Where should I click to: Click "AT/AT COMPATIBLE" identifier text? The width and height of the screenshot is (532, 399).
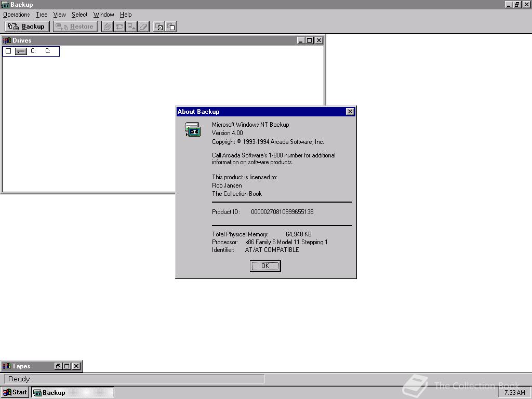point(272,250)
